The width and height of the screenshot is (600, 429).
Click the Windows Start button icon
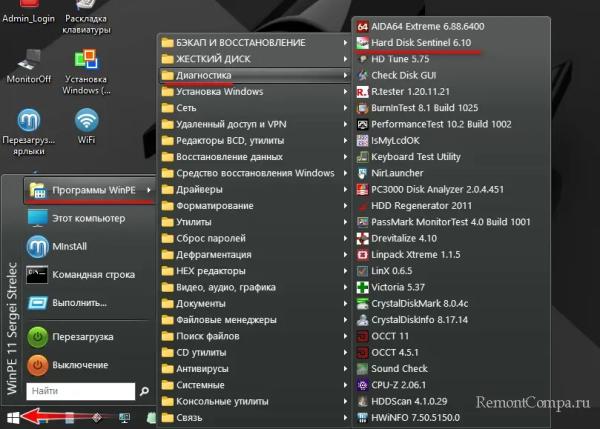click(13, 416)
